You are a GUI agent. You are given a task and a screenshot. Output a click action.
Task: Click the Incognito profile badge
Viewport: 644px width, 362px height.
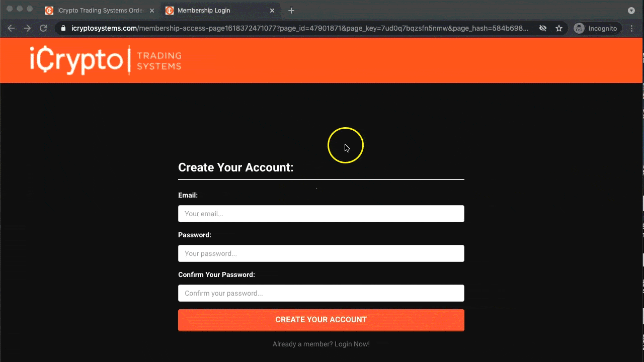point(596,28)
